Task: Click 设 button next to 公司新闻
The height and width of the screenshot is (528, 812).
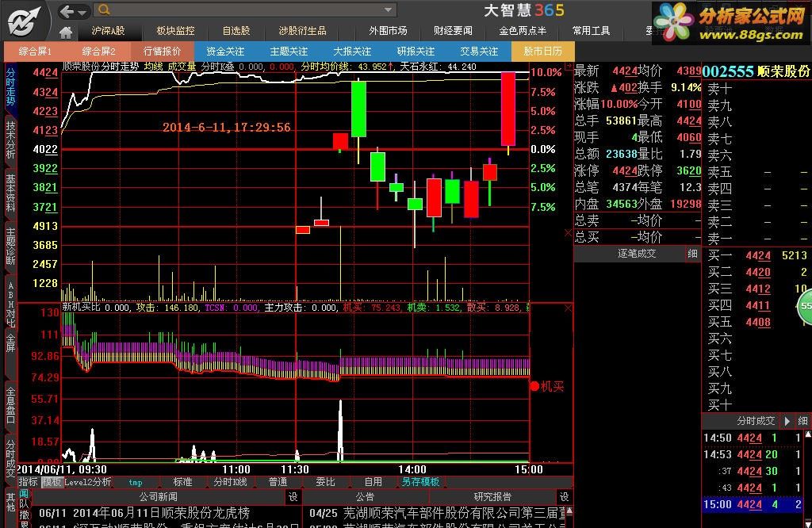Action: [x=293, y=497]
